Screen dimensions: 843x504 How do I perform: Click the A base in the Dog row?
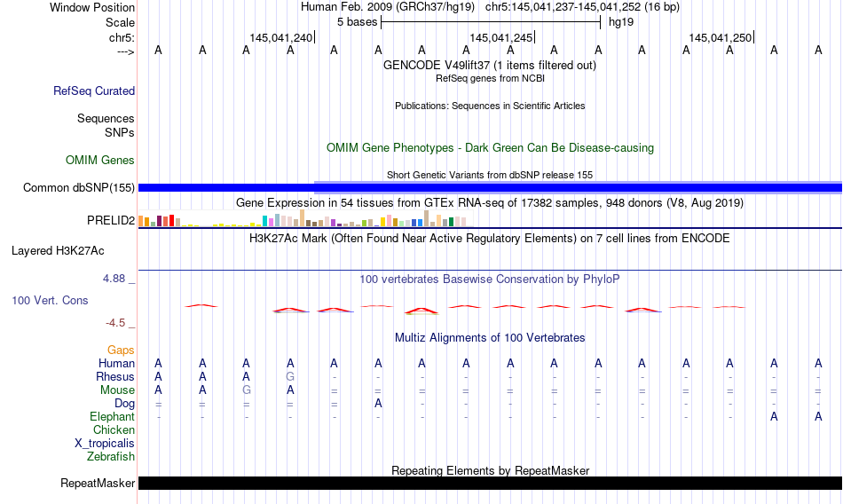(x=378, y=404)
